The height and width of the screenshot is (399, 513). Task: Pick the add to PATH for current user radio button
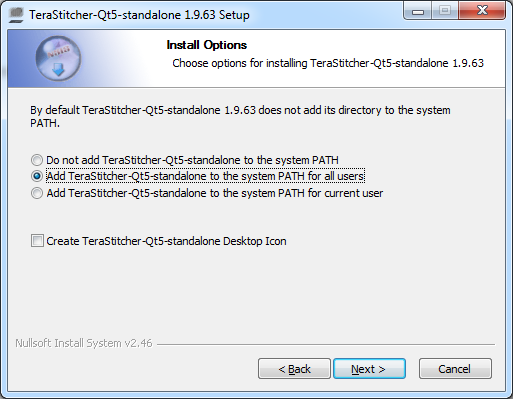point(37,193)
